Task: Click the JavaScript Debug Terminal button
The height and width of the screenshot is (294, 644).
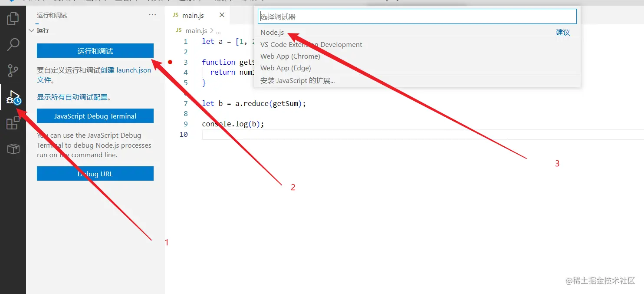Action: (95, 116)
